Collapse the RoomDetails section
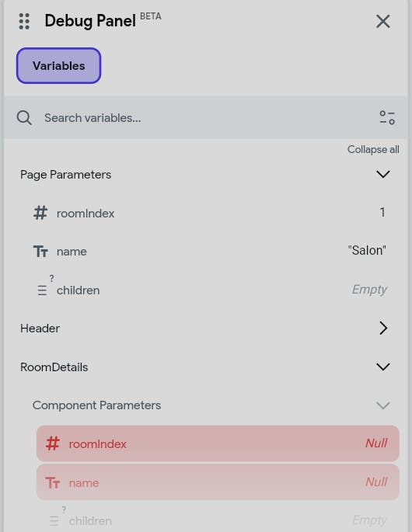The height and width of the screenshot is (532, 412). click(x=382, y=367)
